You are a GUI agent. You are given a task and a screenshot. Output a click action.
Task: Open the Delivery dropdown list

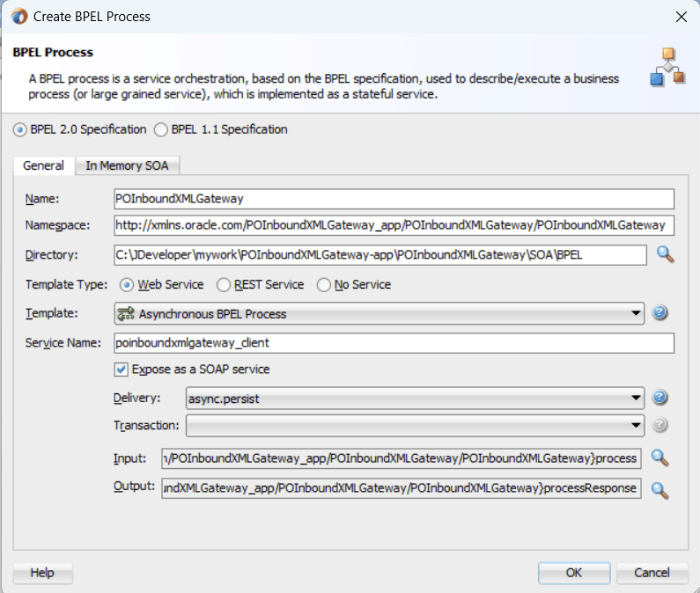click(415, 398)
